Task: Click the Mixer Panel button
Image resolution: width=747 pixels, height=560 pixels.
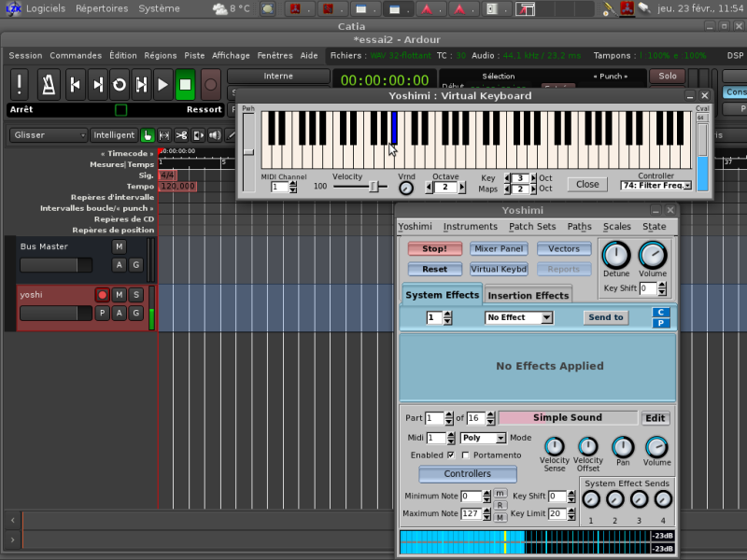Action: 498,249
